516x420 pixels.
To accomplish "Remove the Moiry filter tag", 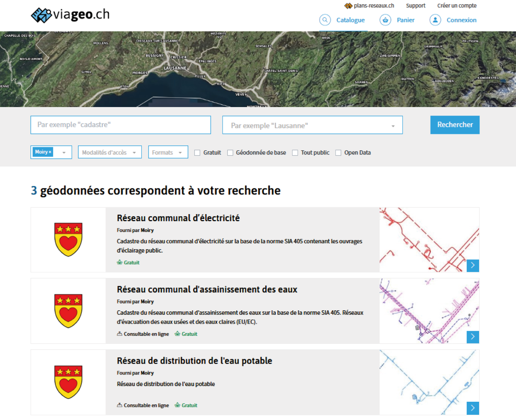I will pyautogui.click(x=50, y=152).
